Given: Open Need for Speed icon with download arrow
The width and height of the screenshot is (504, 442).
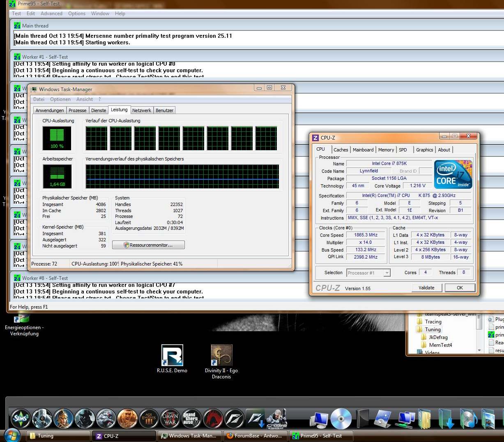Looking at the screenshot, I should click(255, 419).
